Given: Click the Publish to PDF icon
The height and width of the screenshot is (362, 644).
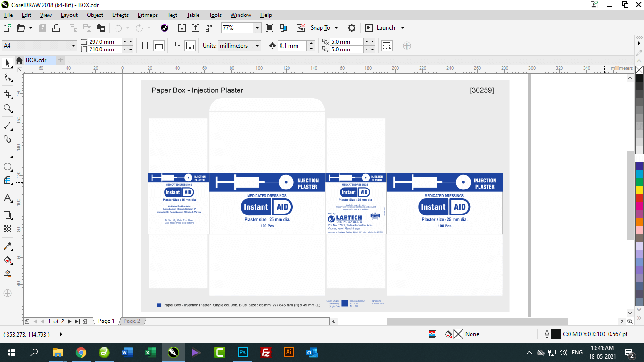Looking at the screenshot, I should pyautogui.click(x=209, y=28).
